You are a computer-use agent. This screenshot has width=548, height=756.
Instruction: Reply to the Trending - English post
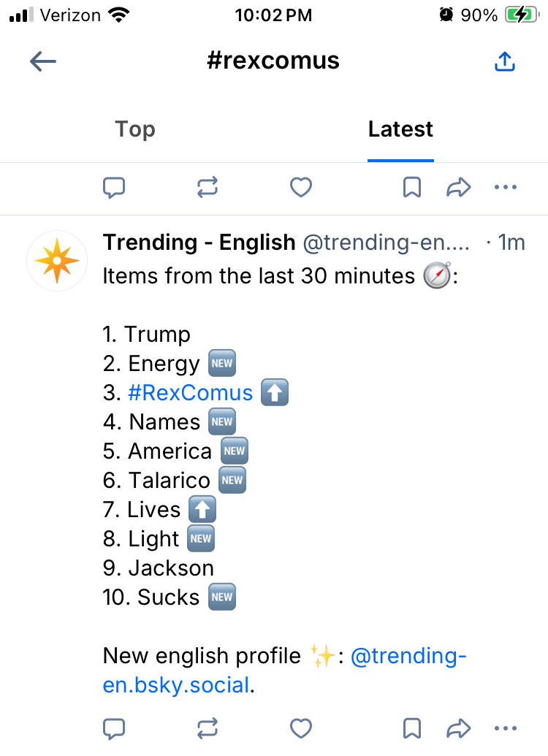click(x=114, y=728)
